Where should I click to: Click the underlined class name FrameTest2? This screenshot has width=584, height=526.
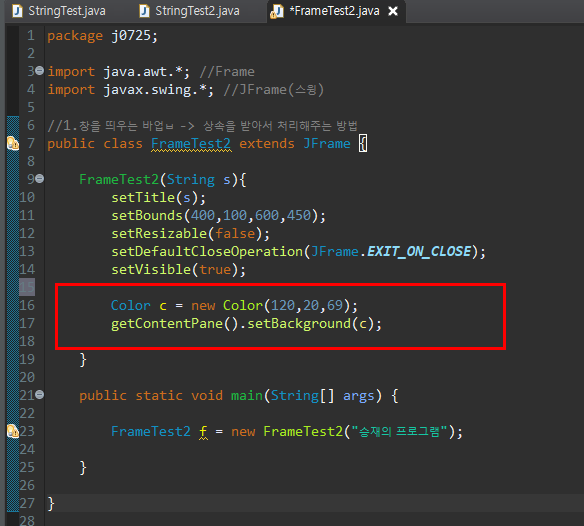(x=191, y=144)
